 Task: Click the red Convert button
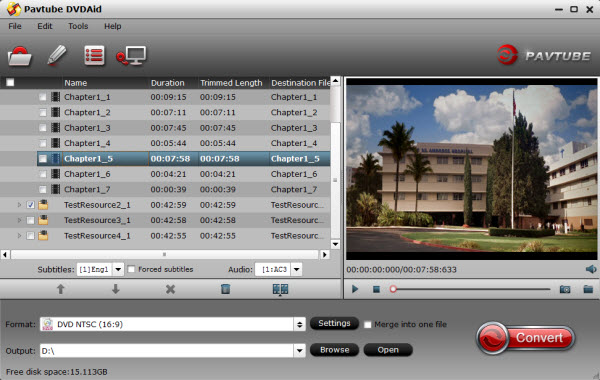click(525, 338)
